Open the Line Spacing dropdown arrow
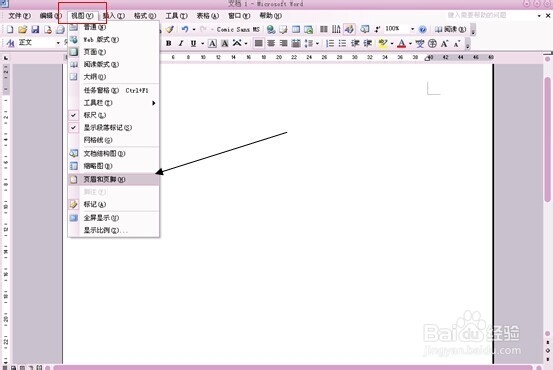The width and height of the screenshot is (553, 370). [317, 43]
